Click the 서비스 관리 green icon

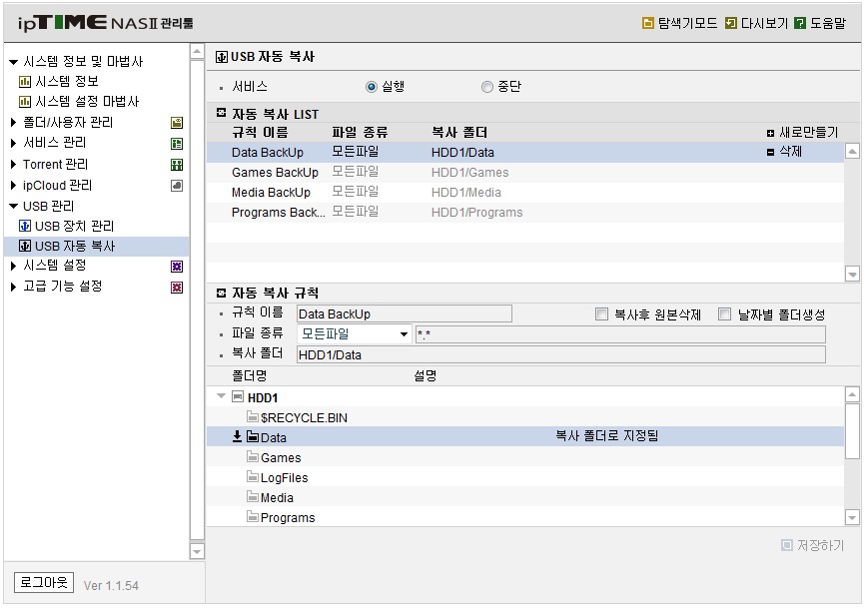[x=177, y=144]
